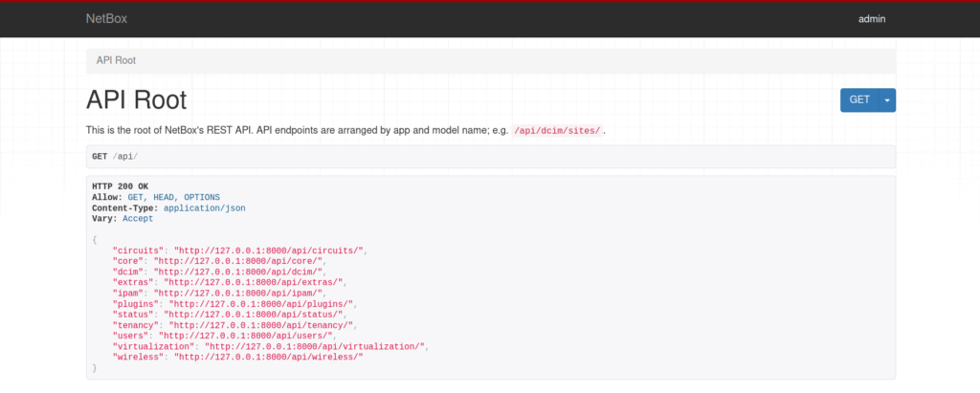Image resolution: width=980 pixels, height=393 pixels.
Task: Expand the GET format dropdown arrow
Action: (886, 99)
